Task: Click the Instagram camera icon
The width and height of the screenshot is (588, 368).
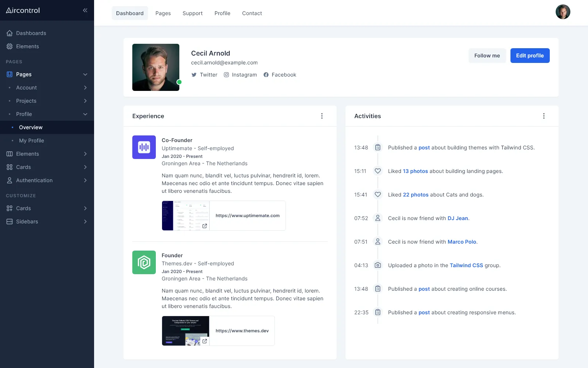Action: pyautogui.click(x=226, y=75)
